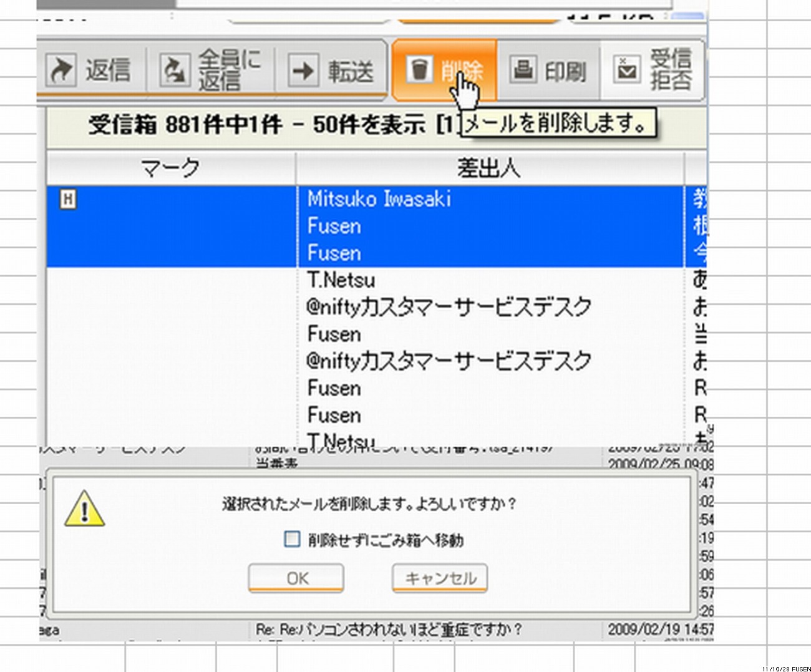Select the Mitsuko Iwasaki mail row
Viewport: 811px width, 672px height.
pos(377,200)
